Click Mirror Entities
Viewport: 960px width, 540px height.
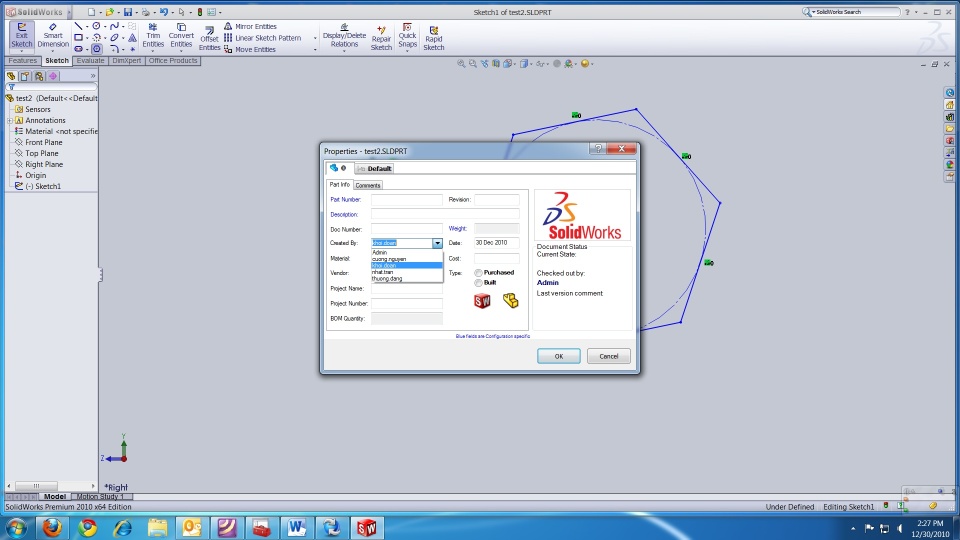(x=250, y=26)
